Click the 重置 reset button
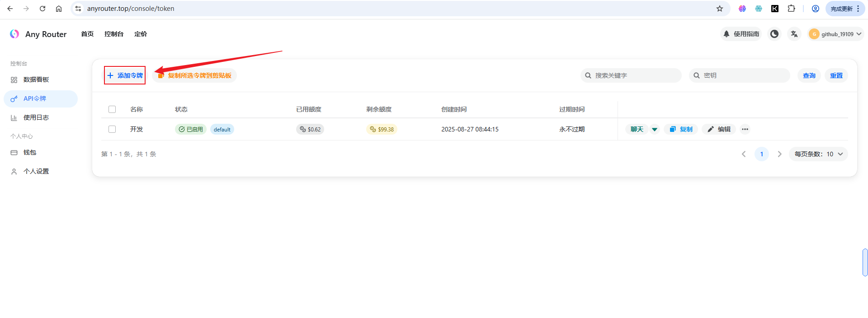Screen dimensions: 868x318 click(x=836, y=75)
